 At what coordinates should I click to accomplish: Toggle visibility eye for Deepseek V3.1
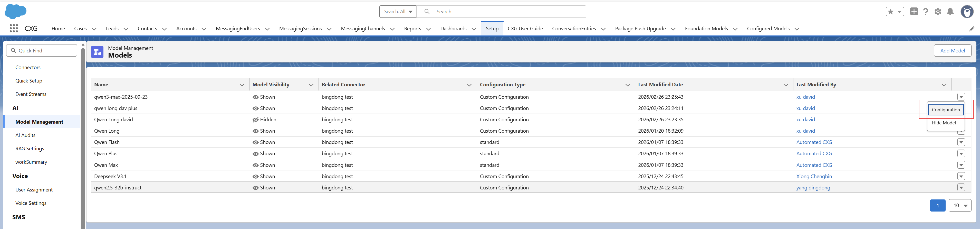click(x=256, y=176)
